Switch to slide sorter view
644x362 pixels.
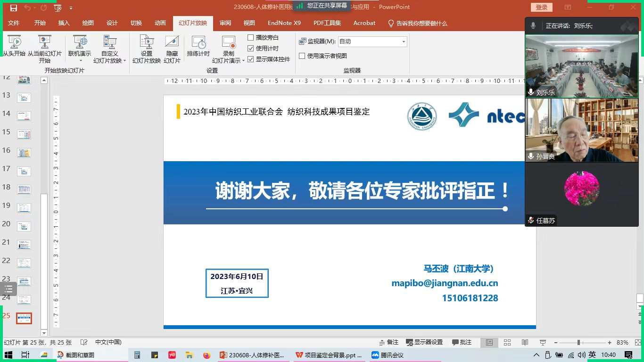pos(507,342)
